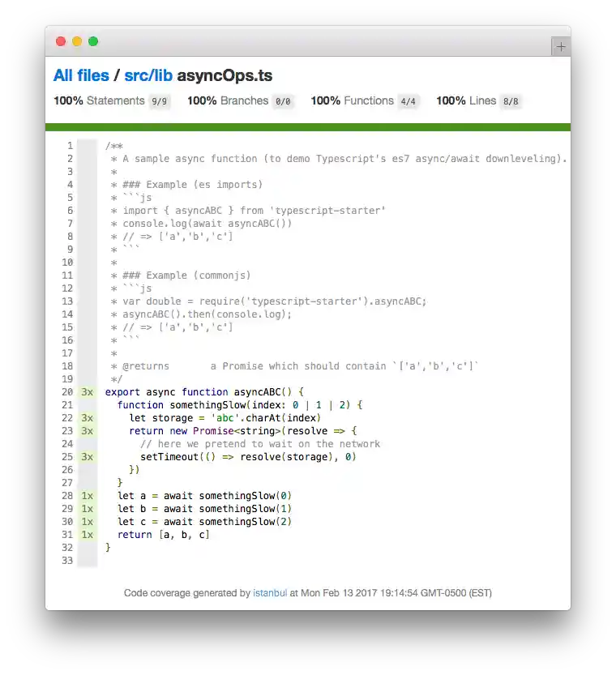Click the 'function somethingSlow' declaration line
Image resolution: width=616 pixels, height=675 pixels.
(240, 405)
